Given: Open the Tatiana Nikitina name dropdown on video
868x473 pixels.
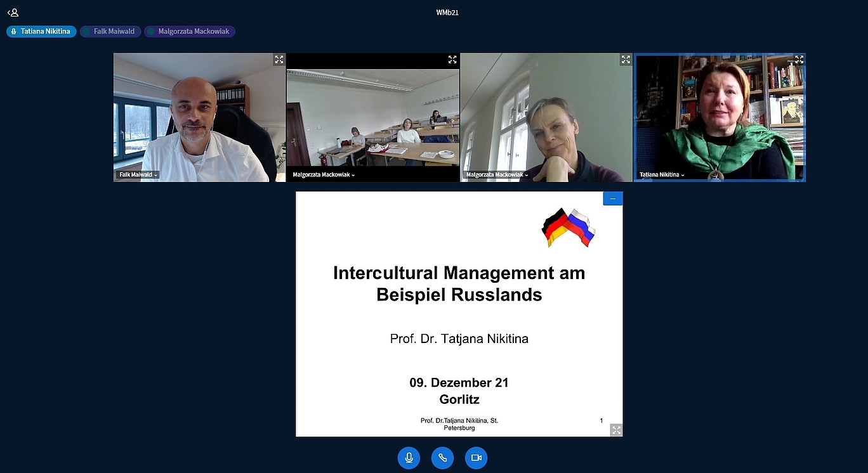Looking at the screenshot, I should 662,174.
